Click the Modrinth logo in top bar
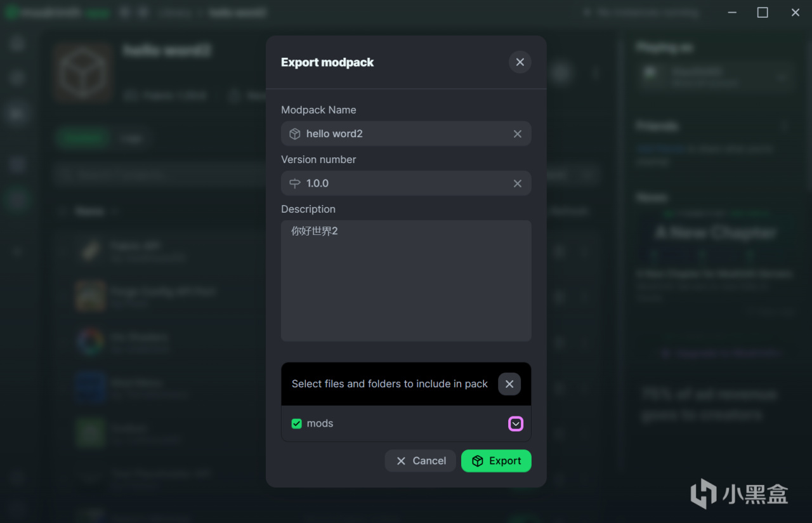The width and height of the screenshot is (812, 523). (11, 13)
